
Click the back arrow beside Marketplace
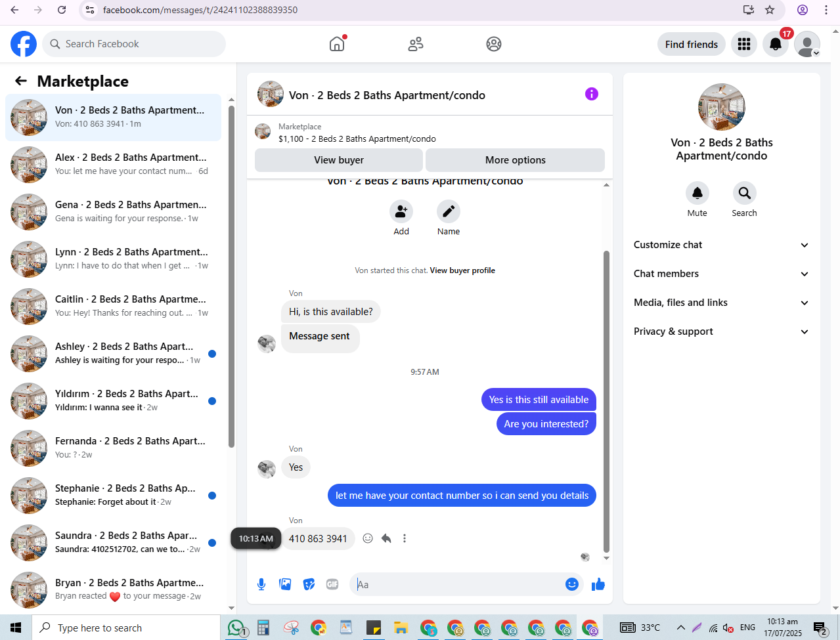(21, 81)
